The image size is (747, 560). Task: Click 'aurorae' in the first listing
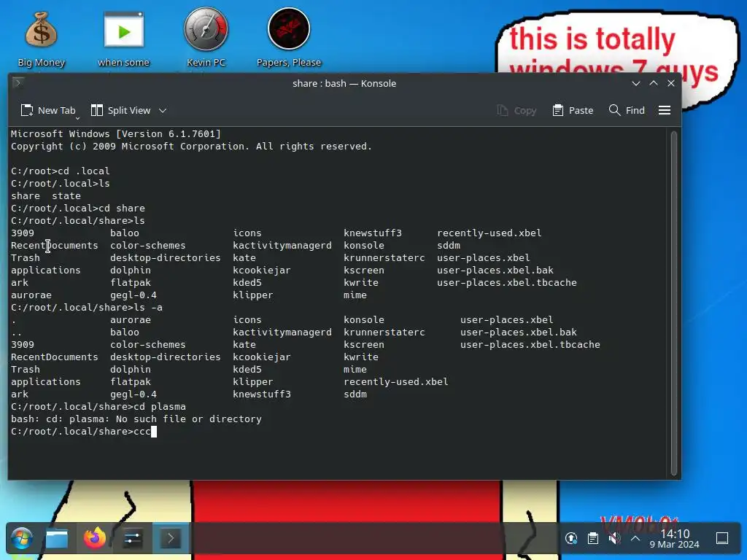pyautogui.click(x=31, y=295)
